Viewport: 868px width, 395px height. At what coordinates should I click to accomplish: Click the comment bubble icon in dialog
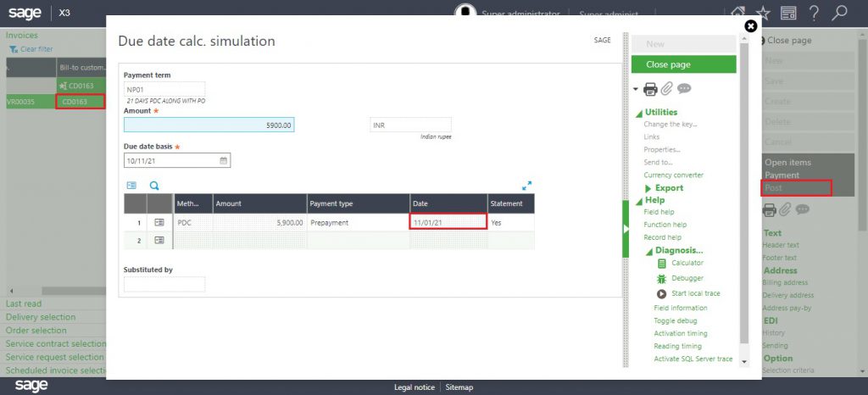(x=684, y=89)
